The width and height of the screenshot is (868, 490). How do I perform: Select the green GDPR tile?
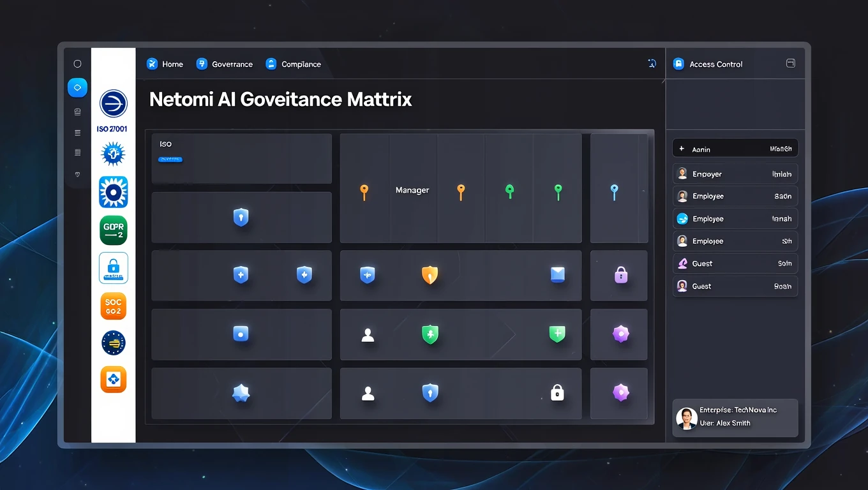pos(114,230)
